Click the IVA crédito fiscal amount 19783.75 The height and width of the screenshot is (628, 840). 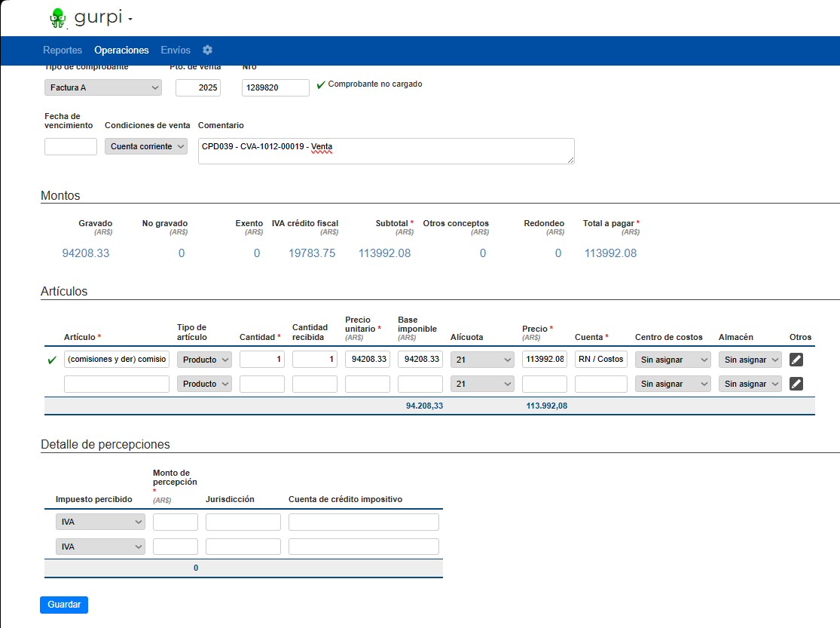coord(312,253)
